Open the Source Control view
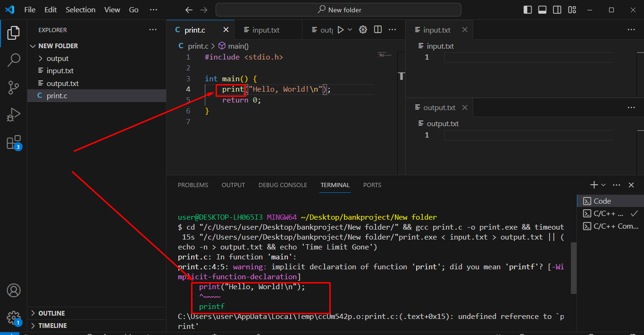The width and height of the screenshot is (644, 335). pyautogui.click(x=14, y=87)
